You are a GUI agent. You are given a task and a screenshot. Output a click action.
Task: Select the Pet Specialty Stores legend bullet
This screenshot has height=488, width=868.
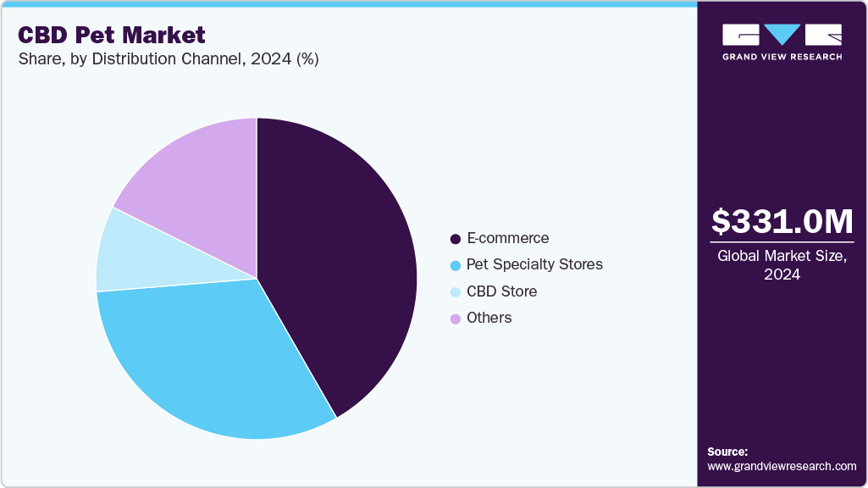point(455,264)
